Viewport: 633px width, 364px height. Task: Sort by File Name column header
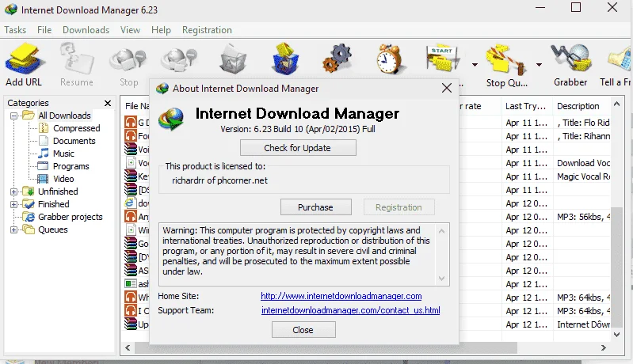tap(136, 106)
